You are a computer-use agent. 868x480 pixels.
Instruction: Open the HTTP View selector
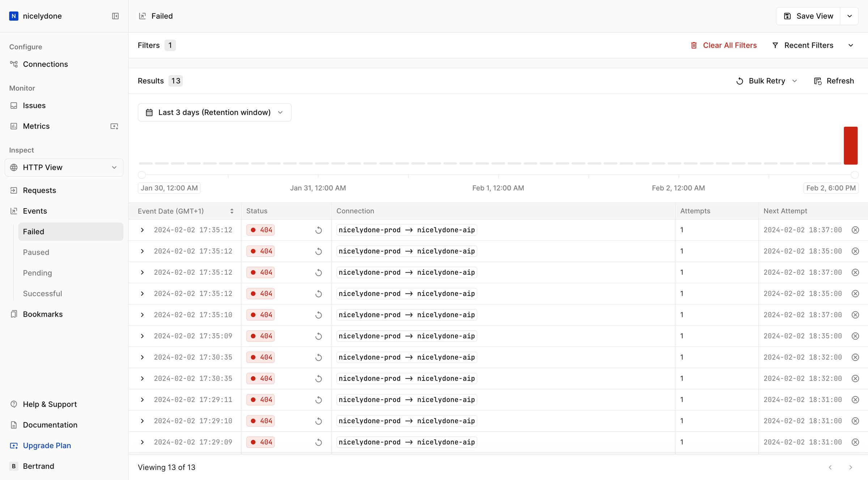[x=64, y=167]
